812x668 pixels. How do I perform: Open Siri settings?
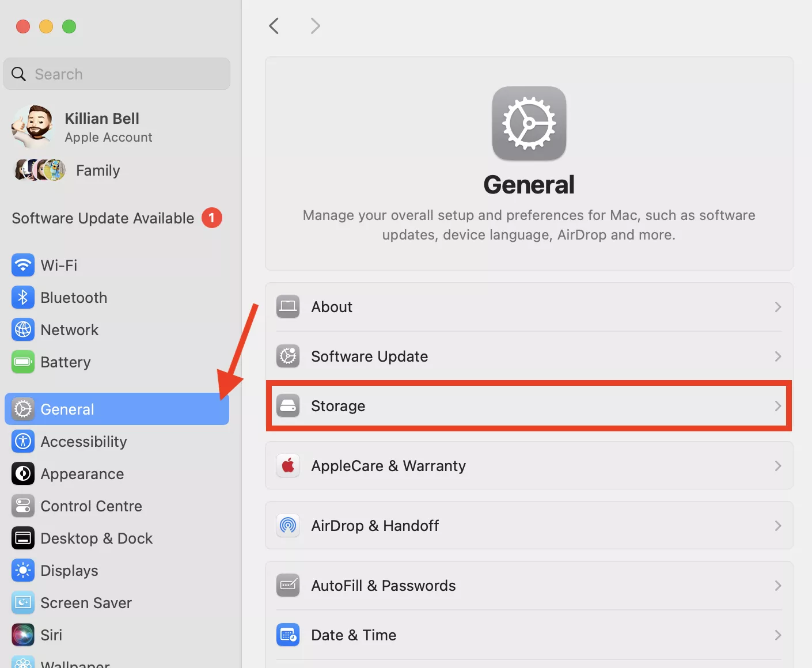51,635
